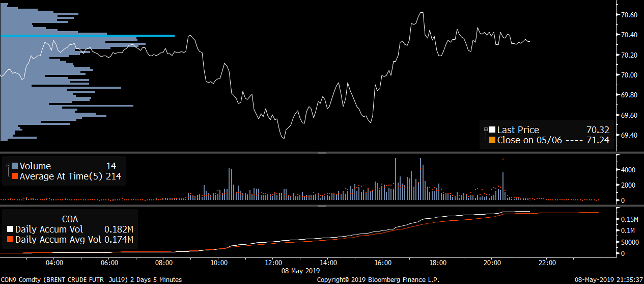Click the divider handle between volume and COA panels
The image size is (644, 284).
tap(322, 206)
